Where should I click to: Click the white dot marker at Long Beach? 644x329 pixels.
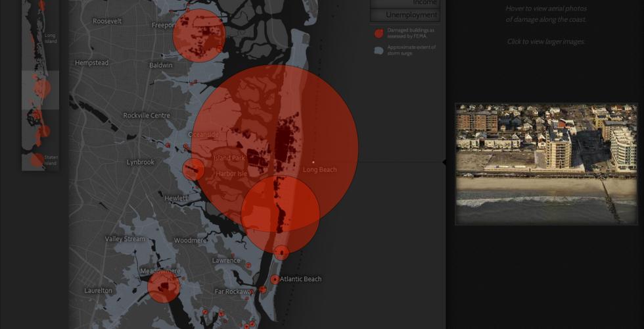[313, 162]
